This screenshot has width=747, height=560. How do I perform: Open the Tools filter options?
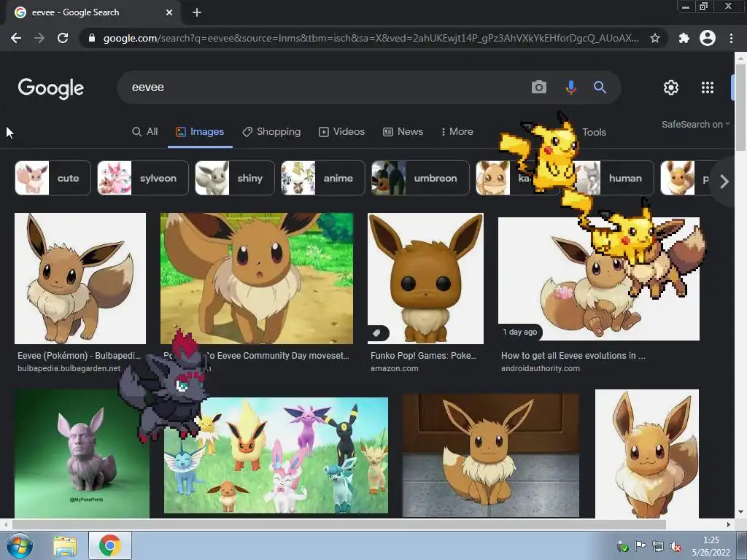point(594,133)
